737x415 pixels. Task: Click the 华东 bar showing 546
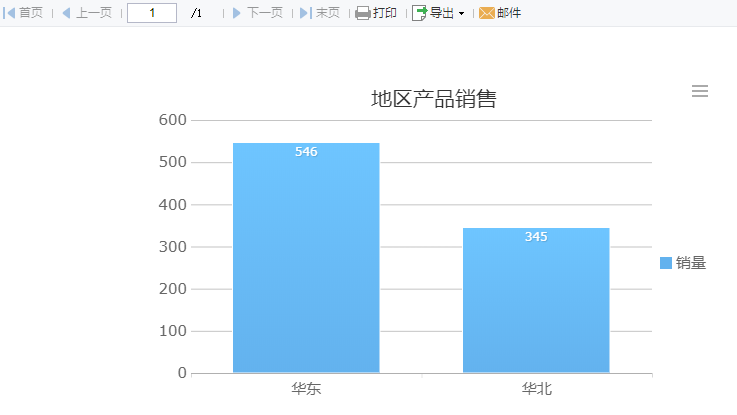pos(306,258)
